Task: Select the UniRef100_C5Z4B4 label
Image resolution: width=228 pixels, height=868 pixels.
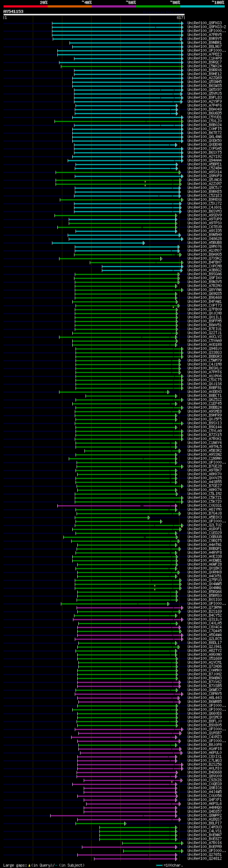Action: (x=204, y=168)
